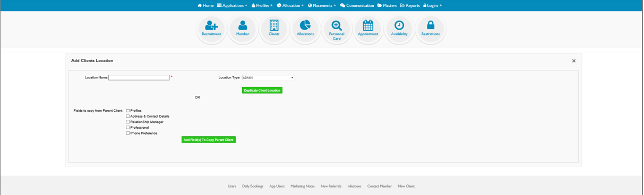Open the Allocation menu
The height and width of the screenshot is (195, 644).
[290, 5]
